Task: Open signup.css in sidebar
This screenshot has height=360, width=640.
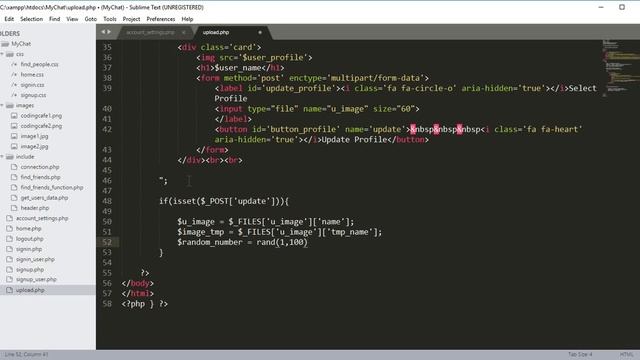Action: 33,95
